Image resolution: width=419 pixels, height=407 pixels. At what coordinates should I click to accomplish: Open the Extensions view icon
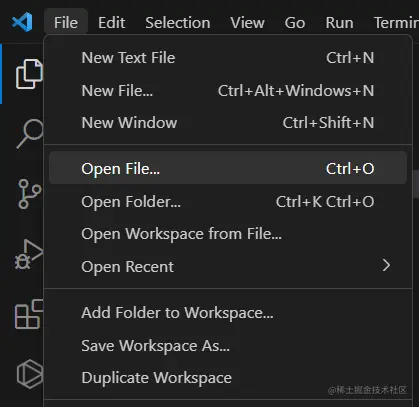29,314
